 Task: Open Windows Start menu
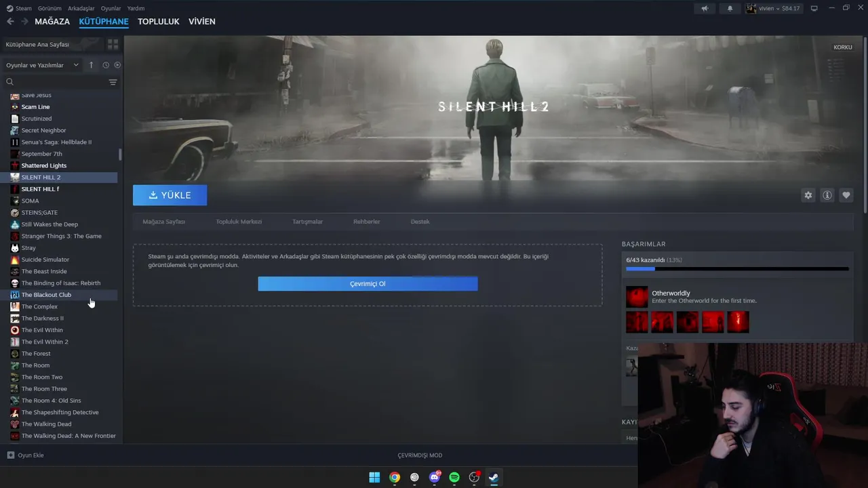374,477
